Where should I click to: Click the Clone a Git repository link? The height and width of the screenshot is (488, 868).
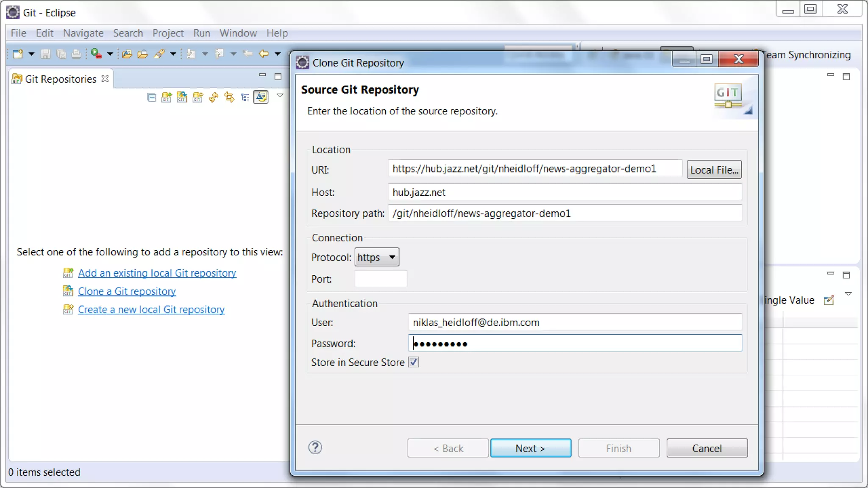point(127,291)
